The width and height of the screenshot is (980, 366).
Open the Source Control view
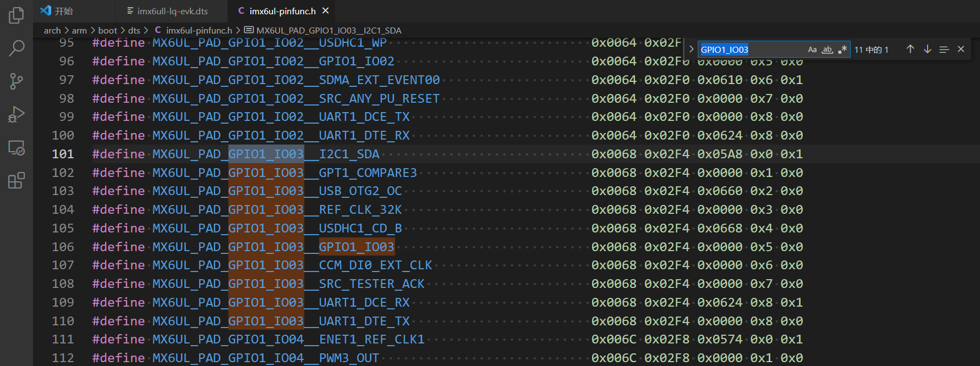point(17,81)
